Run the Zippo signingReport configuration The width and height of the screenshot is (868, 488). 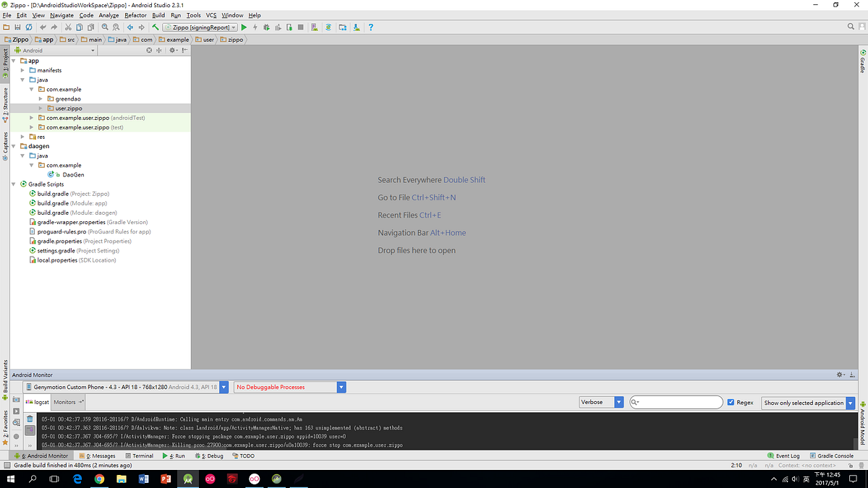coord(244,27)
